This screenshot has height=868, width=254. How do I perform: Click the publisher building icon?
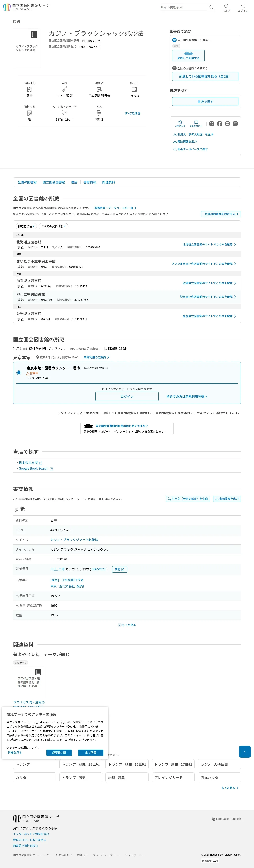click(99, 89)
